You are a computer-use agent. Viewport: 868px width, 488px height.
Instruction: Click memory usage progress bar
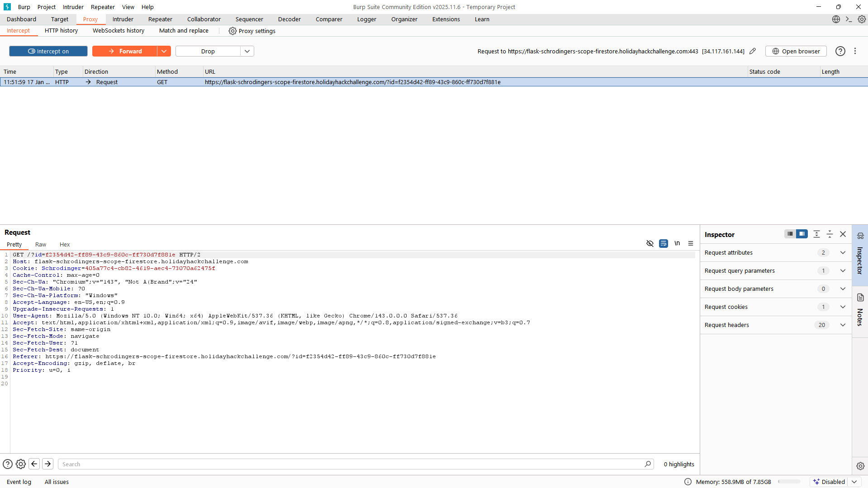click(789, 482)
